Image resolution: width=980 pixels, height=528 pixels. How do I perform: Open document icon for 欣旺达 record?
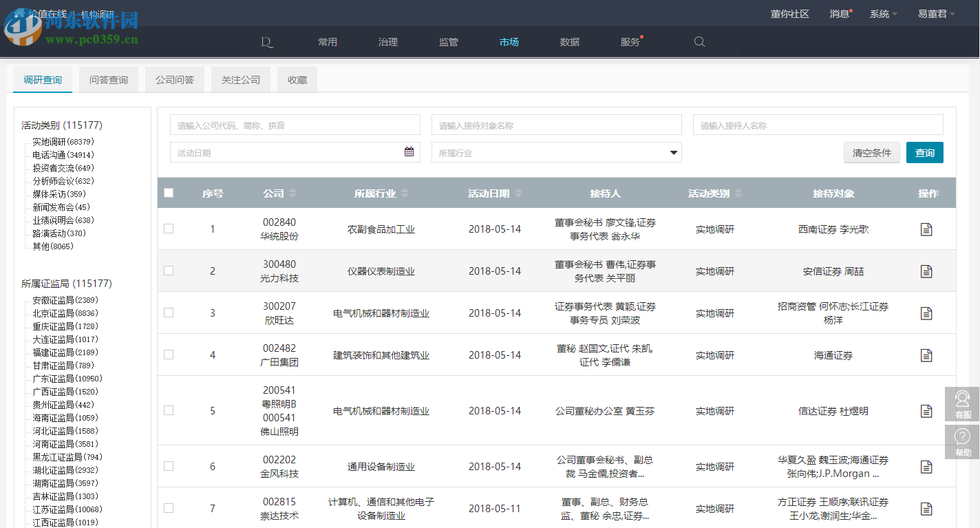[x=926, y=313]
